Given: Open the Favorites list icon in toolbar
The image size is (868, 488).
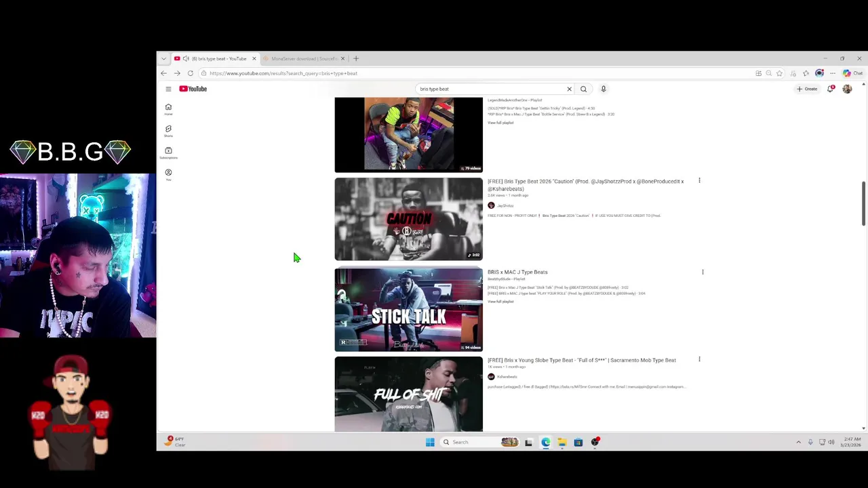Looking at the screenshot, I should [806, 73].
